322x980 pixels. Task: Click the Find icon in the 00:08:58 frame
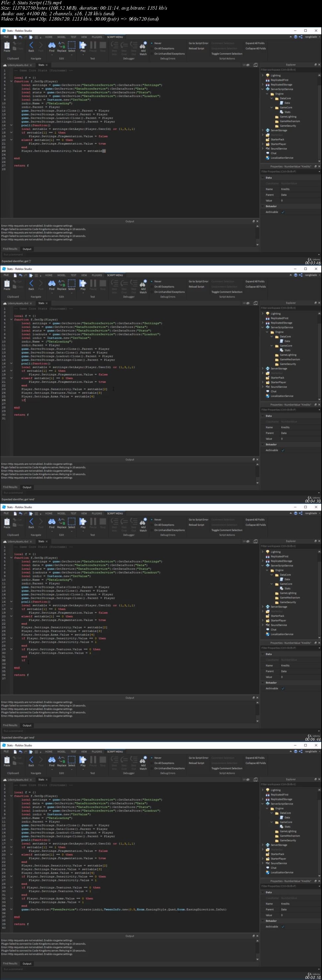(52, 760)
